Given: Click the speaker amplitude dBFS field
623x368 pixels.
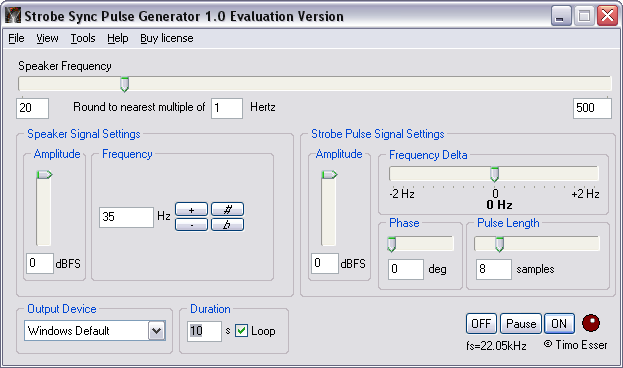Looking at the screenshot, I should (40, 263).
